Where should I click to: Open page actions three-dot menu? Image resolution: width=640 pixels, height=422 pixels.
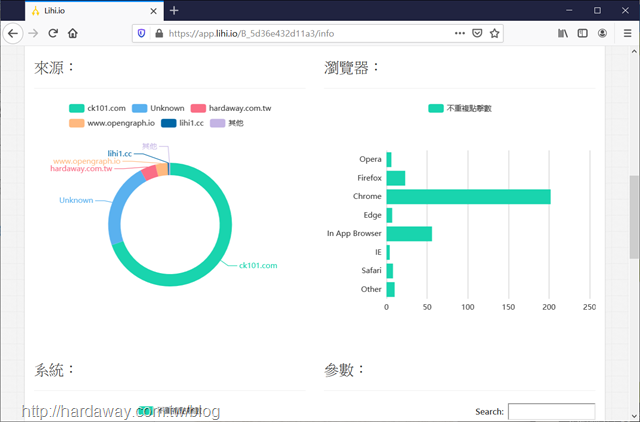coord(460,33)
